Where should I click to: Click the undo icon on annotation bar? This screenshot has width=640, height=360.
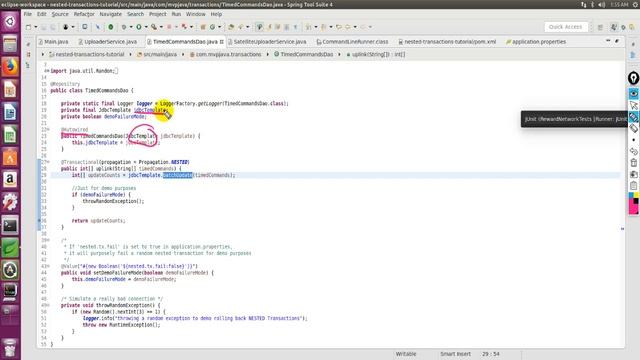(x=633, y=151)
